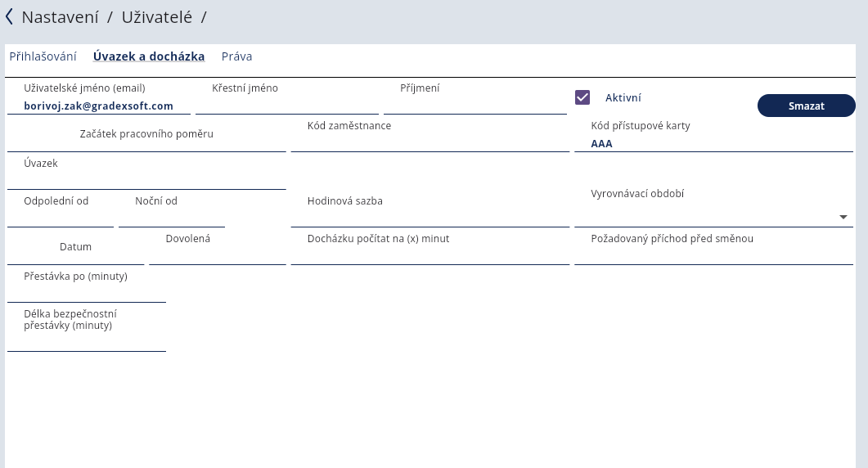The width and height of the screenshot is (868, 468).
Task: Click the Dovolená input field
Action: 217,254
